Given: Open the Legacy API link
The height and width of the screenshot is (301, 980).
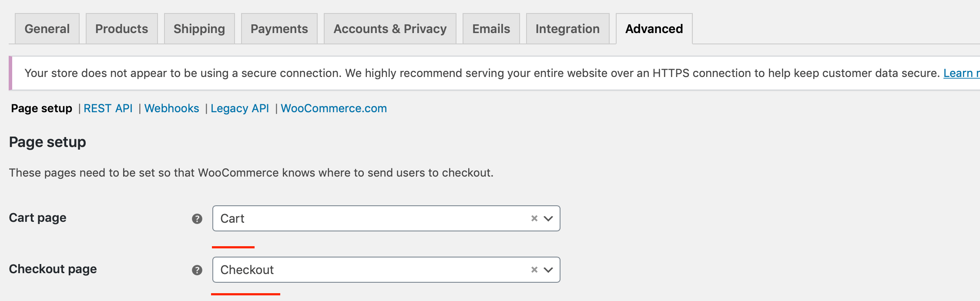Looking at the screenshot, I should (240, 108).
